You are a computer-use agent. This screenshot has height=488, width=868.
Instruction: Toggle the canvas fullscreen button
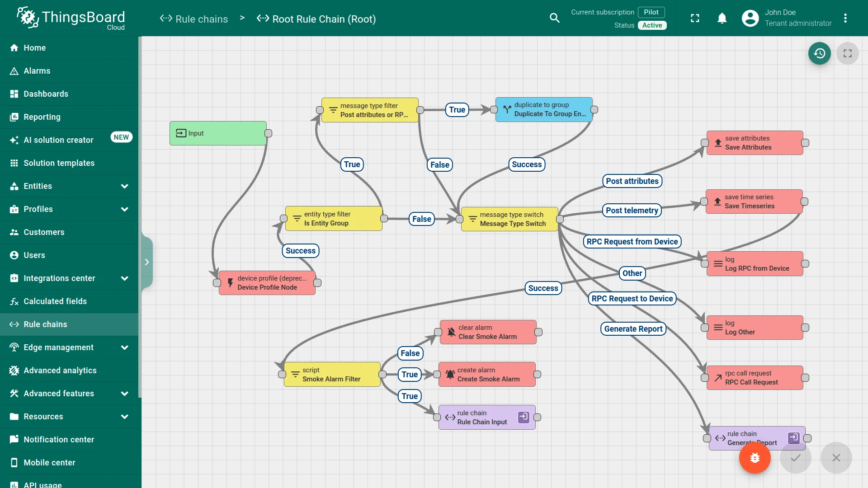[x=847, y=53]
